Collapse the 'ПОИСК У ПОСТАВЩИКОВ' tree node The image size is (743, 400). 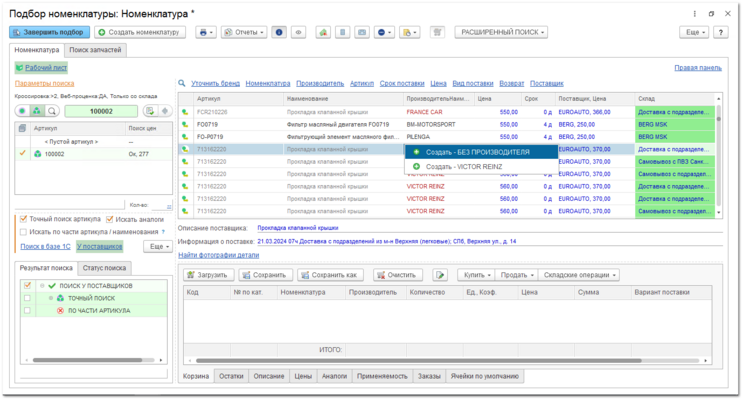pos(42,286)
